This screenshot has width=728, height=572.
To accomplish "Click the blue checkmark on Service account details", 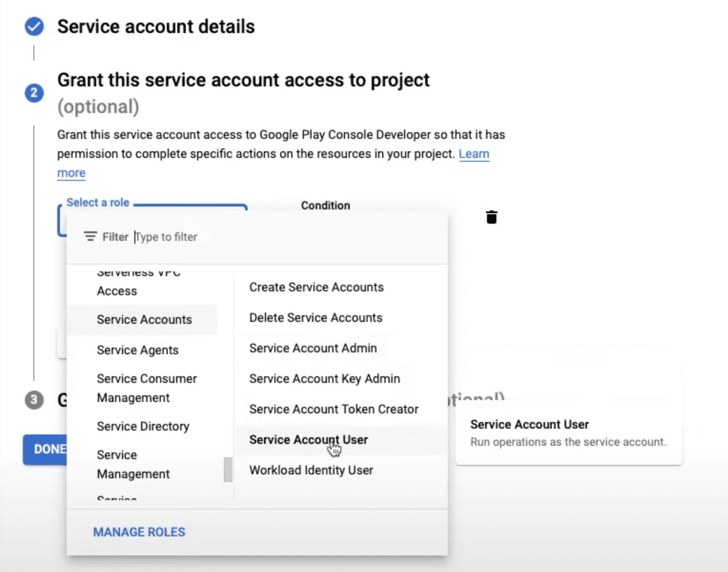I will pyautogui.click(x=32, y=27).
